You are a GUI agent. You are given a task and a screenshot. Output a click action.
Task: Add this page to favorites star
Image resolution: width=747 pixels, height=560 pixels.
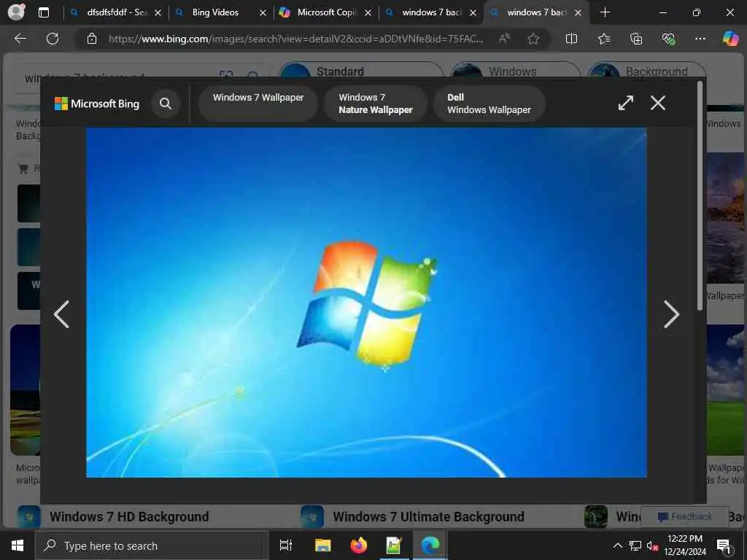coord(533,39)
